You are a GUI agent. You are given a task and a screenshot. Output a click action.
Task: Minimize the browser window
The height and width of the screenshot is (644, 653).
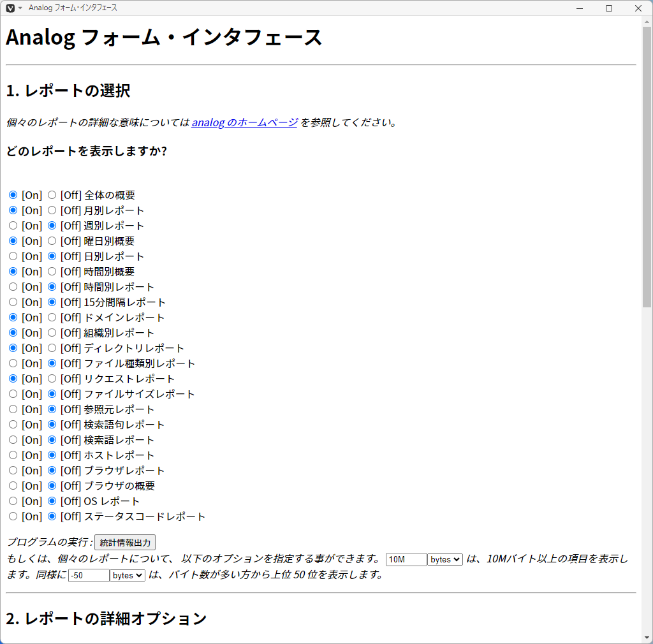coord(579,8)
